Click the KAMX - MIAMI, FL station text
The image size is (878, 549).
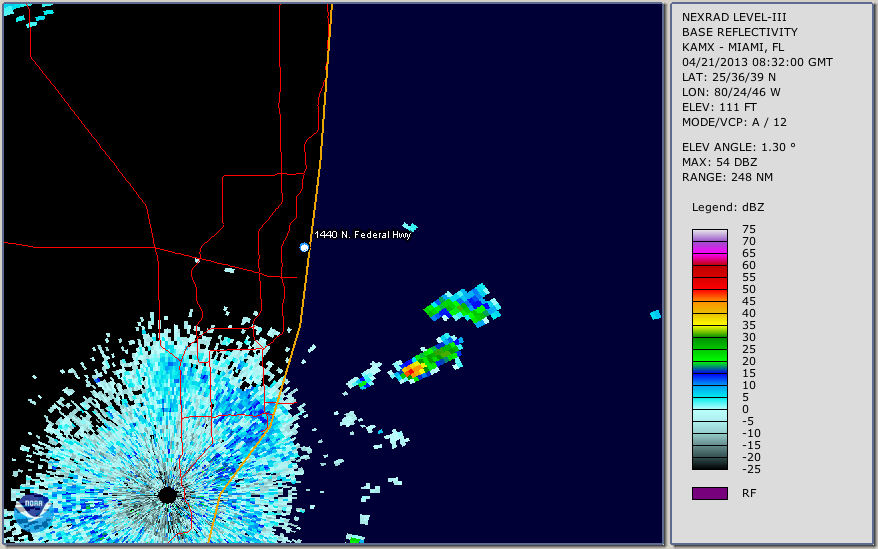(x=732, y=48)
